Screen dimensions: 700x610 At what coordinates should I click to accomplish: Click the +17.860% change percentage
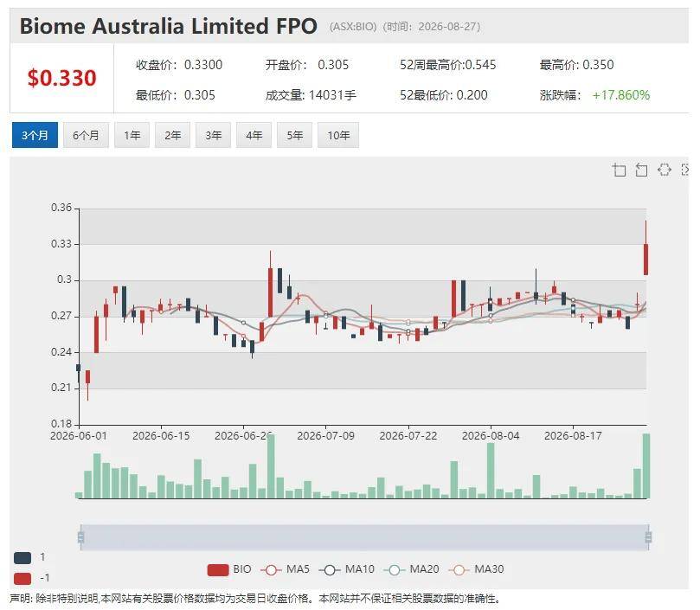621,95
